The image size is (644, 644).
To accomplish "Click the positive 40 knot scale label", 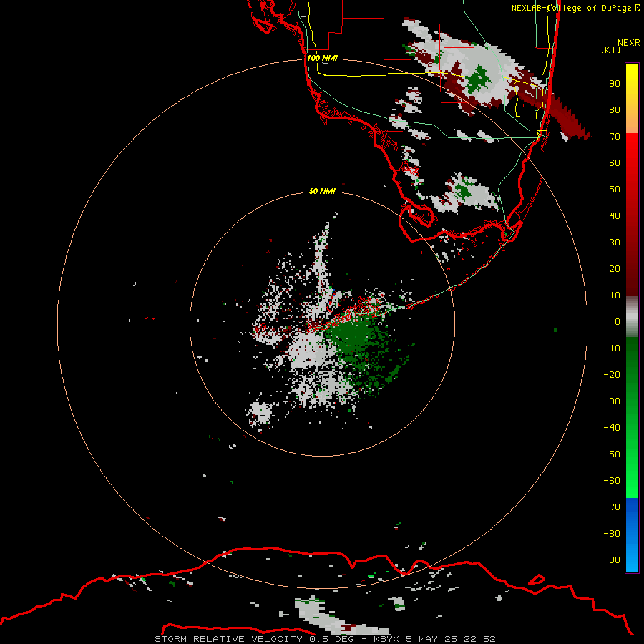I will 615,215.
